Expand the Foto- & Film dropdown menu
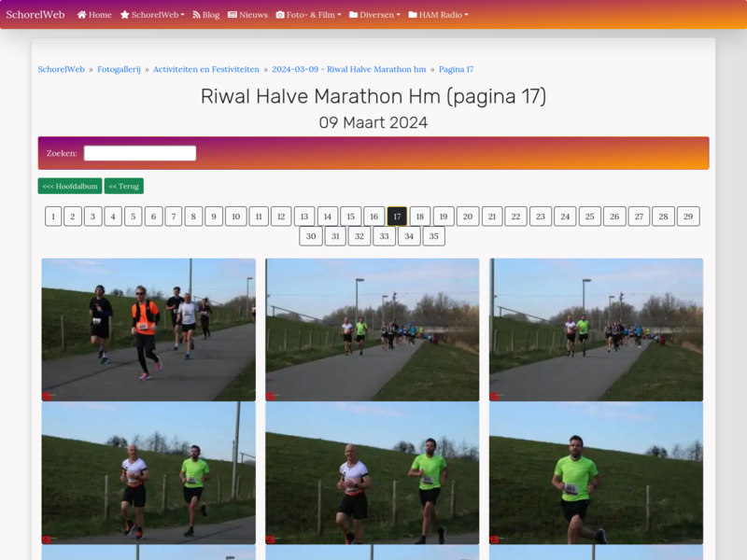 [309, 15]
